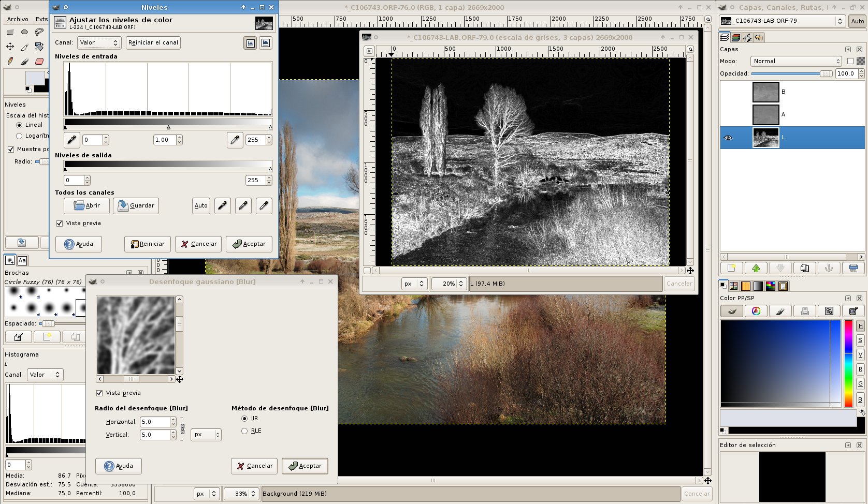This screenshot has width=868, height=504.
Task: Switch to logarithmic histogram in Niveles dialog
Action: click(x=265, y=43)
